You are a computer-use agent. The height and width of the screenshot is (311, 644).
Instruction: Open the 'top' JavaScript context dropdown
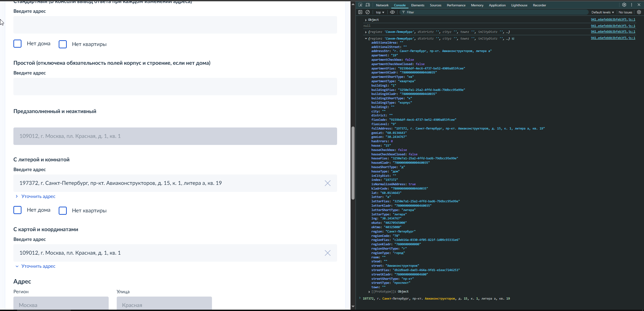[x=380, y=12]
